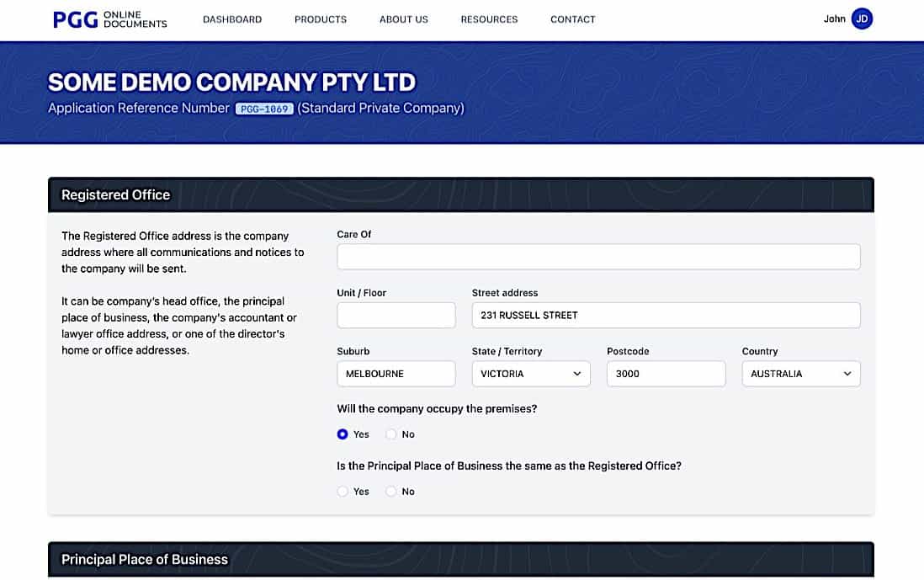Open the Products navigation menu
Viewport: 924px width, 580px height.
320,19
